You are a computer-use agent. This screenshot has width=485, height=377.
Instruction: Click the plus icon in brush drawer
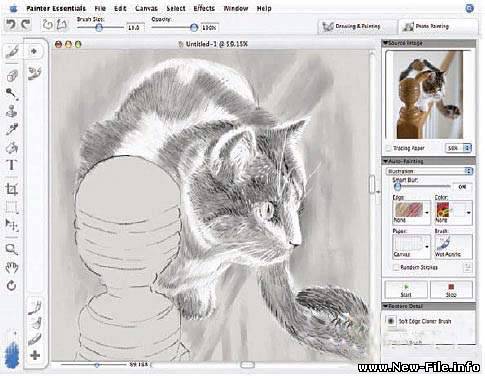click(x=35, y=355)
